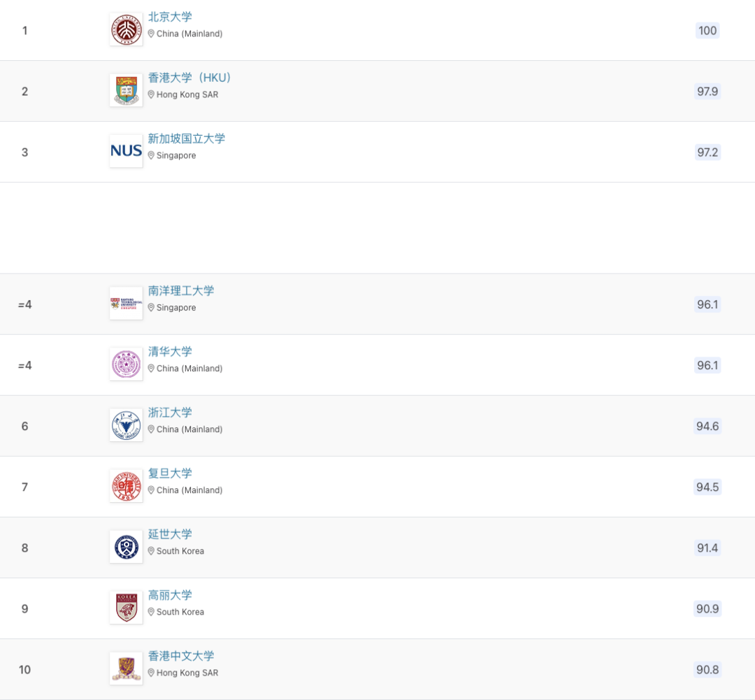Click the Tsinghua University purple emblem
Screen dimensions: 755x700
126,364
